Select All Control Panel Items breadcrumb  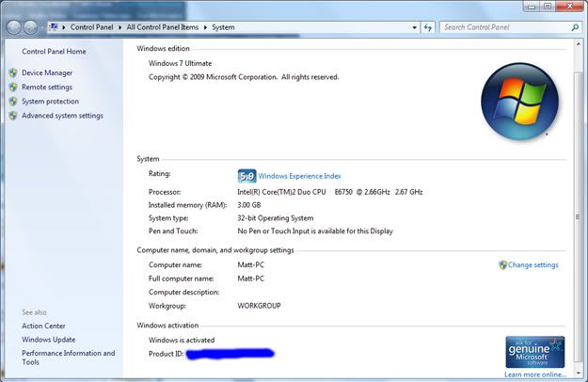[x=163, y=27]
